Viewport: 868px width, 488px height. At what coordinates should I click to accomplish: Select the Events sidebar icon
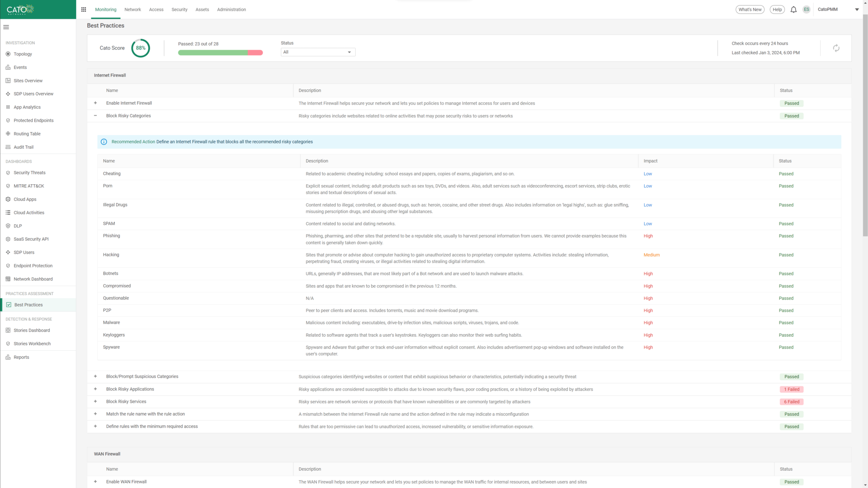[x=19, y=67]
